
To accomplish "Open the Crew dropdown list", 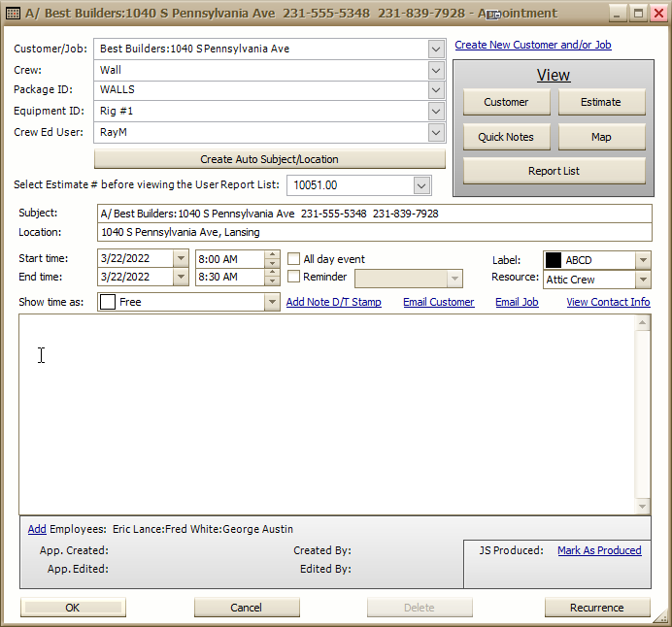I will pyautogui.click(x=434, y=70).
